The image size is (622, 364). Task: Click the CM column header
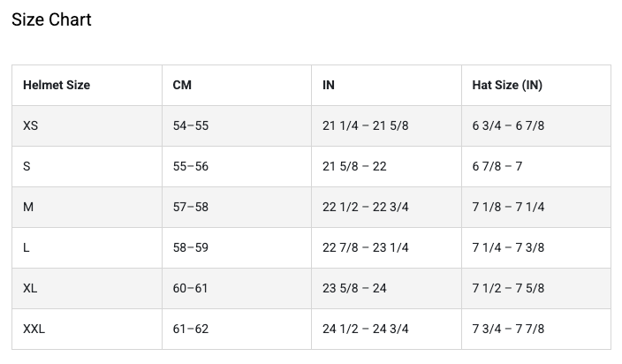(x=182, y=86)
